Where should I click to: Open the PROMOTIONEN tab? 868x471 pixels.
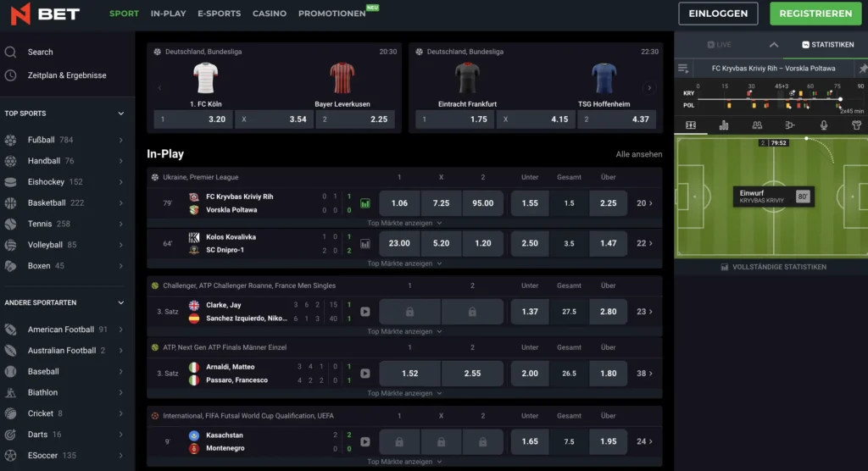pyautogui.click(x=331, y=14)
